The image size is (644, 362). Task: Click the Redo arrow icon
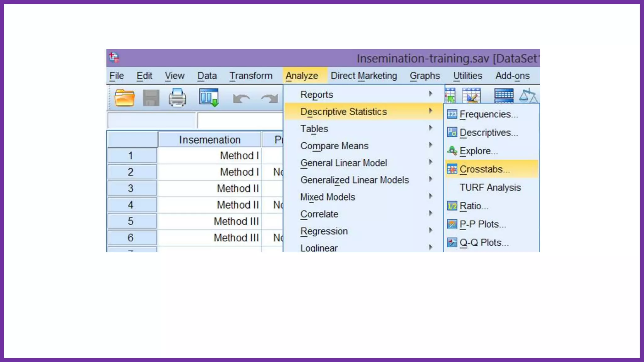269,99
